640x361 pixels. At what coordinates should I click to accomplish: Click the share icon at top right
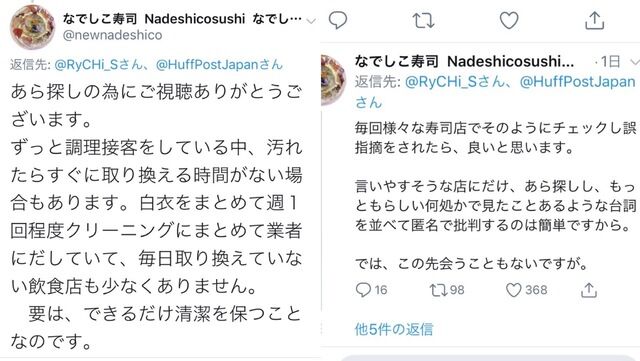pyautogui.click(x=594, y=20)
